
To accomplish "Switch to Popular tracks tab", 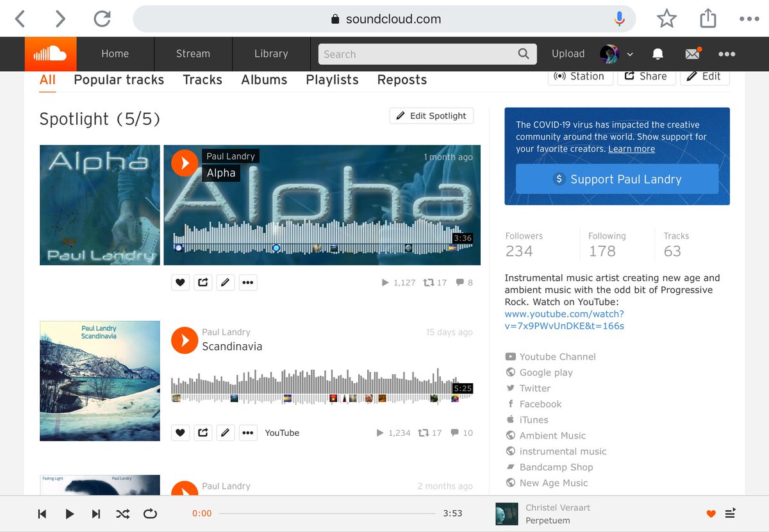I will click(119, 80).
